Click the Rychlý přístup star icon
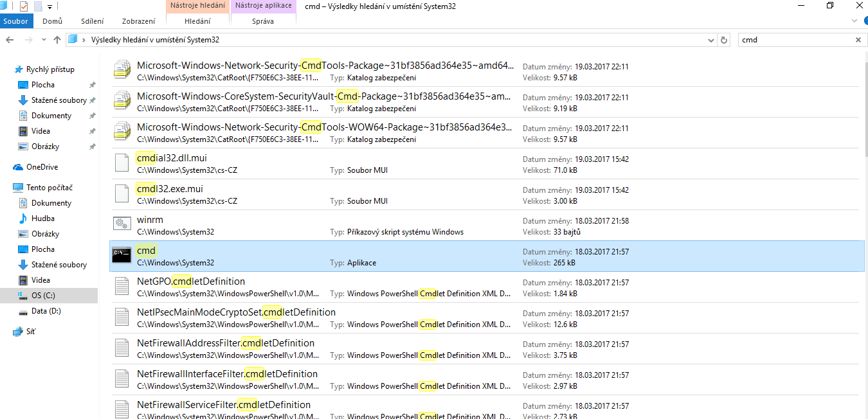 (x=19, y=69)
